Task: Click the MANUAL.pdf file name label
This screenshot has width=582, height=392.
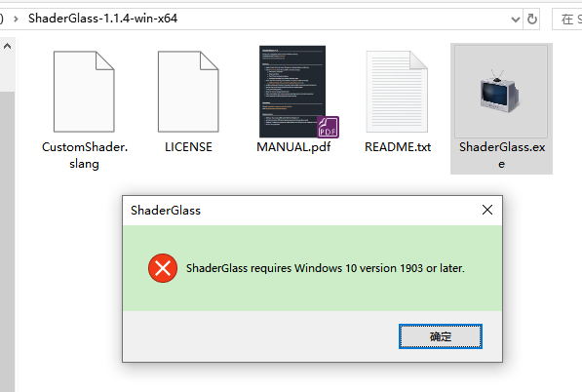Action: pyautogui.click(x=293, y=147)
